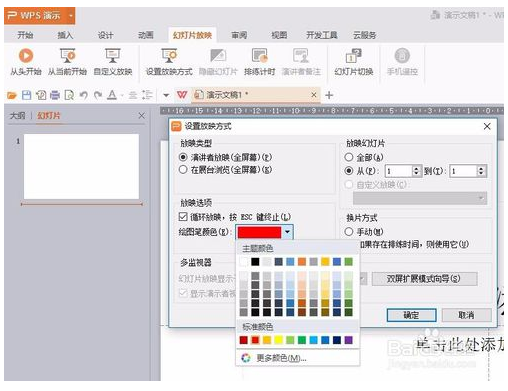The width and height of the screenshot is (508, 391).
Task: Open the 插入 ribbon tab
Action: tap(65, 35)
